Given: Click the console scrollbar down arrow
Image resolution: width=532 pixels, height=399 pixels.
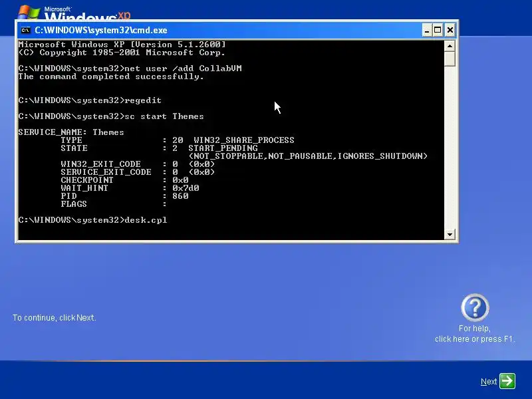Looking at the screenshot, I should pyautogui.click(x=450, y=234).
